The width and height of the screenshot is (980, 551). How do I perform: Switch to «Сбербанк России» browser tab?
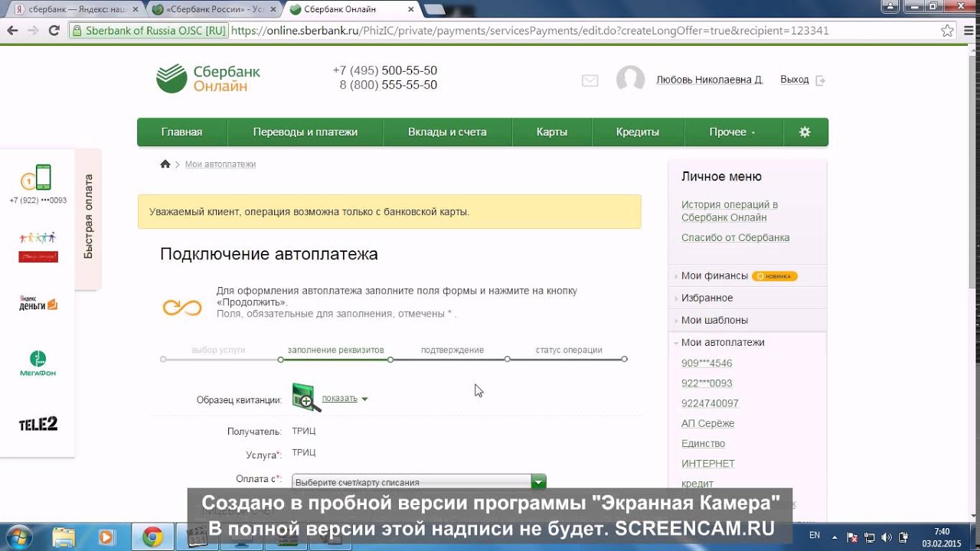point(213,9)
